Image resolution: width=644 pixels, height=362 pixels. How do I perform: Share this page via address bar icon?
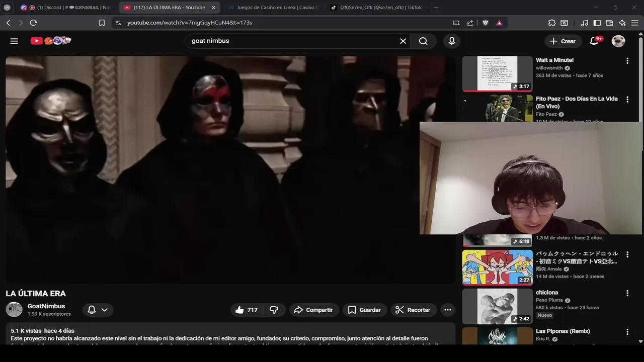(x=470, y=23)
